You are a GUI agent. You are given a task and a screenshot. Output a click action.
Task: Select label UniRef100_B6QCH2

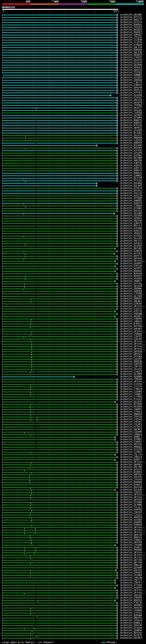[131, 600]
